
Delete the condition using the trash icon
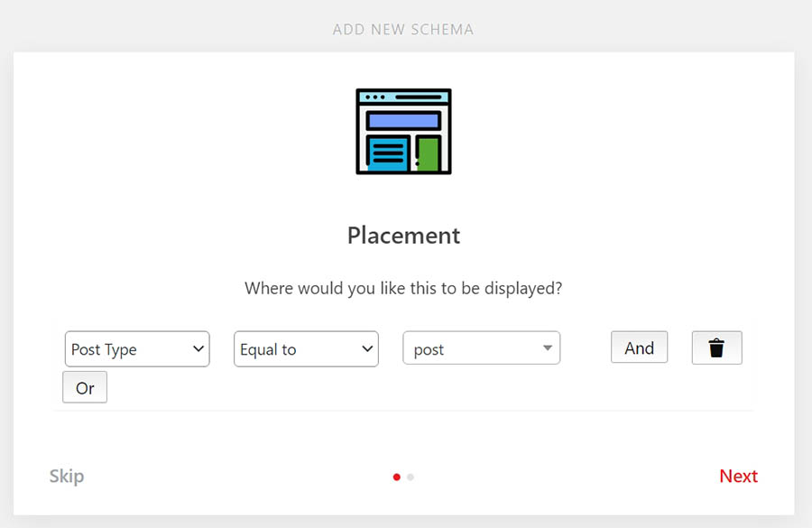point(716,348)
